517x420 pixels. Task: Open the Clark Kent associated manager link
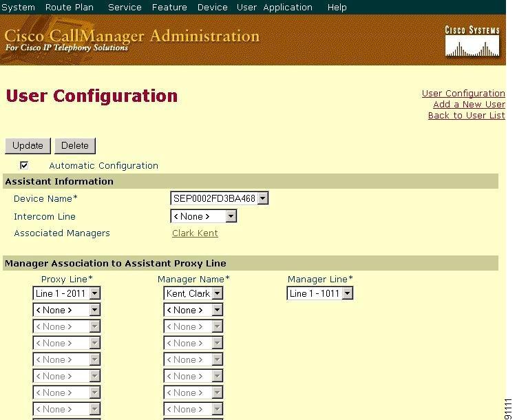195,233
